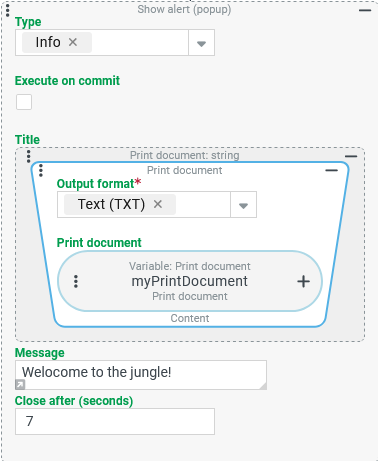Open the Message expand-editor icon
Screen dimensions: 378x461
[20, 385]
